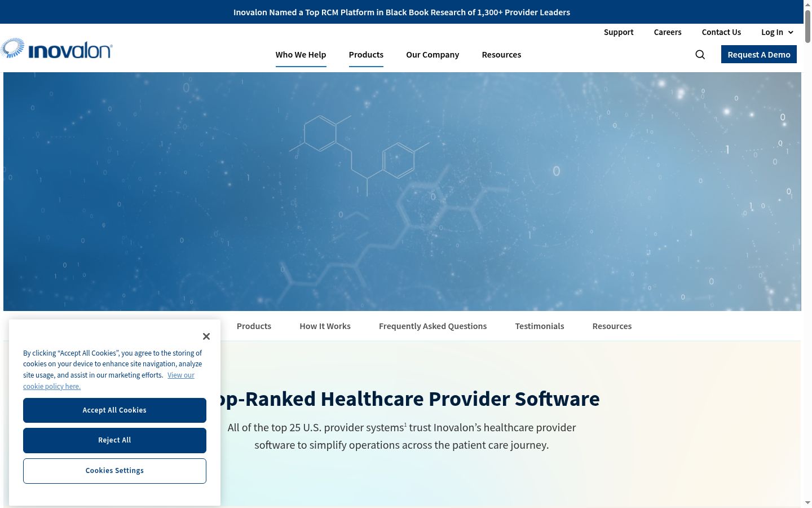Viewport: 812px width, 508px height.
Task: Accept All Cookies in the popup
Action: click(x=114, y=410)
